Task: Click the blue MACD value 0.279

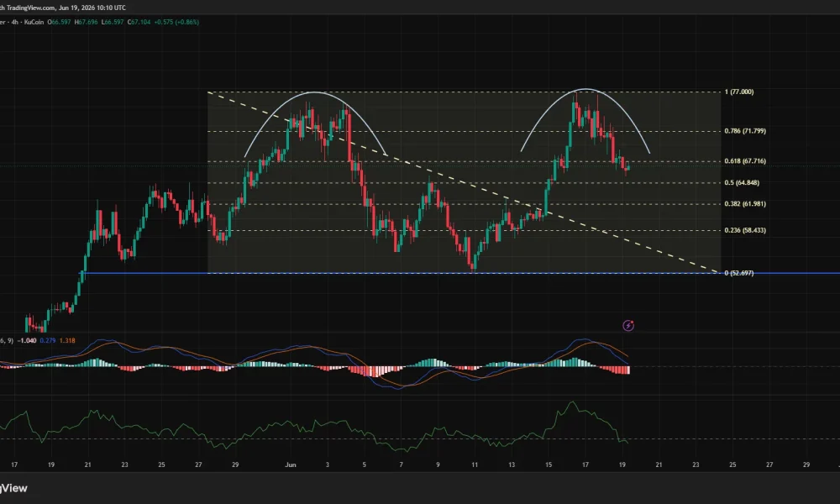Action: pos(48,341)
